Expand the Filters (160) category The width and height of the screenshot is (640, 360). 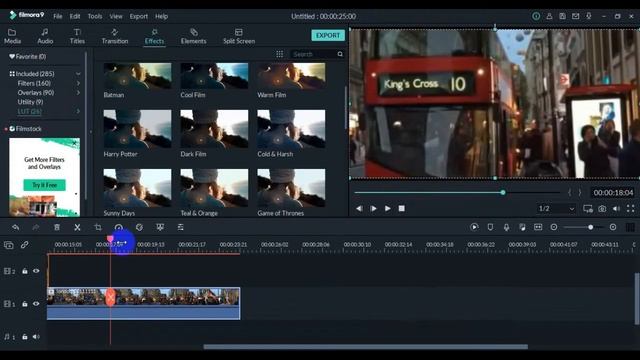click(x=78, y=83)
